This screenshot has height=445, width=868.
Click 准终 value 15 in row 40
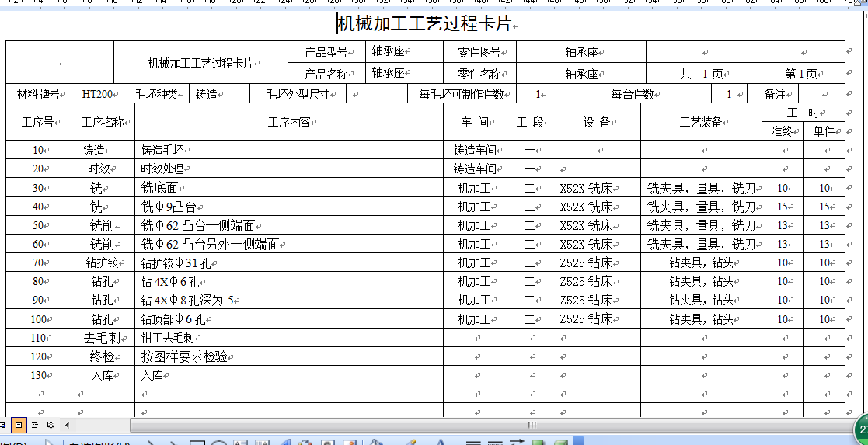[783, 207]
